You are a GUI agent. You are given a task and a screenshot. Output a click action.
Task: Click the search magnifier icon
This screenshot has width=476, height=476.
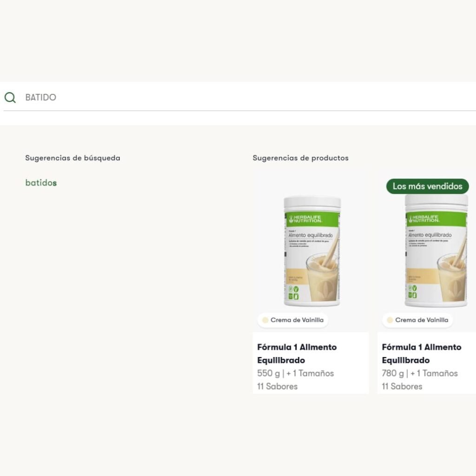point(10,98)
